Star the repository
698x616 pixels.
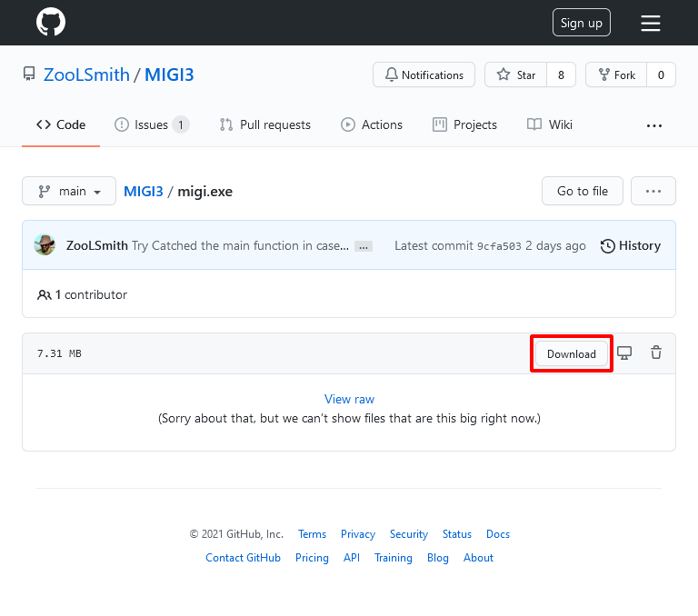tap(516, 75)
